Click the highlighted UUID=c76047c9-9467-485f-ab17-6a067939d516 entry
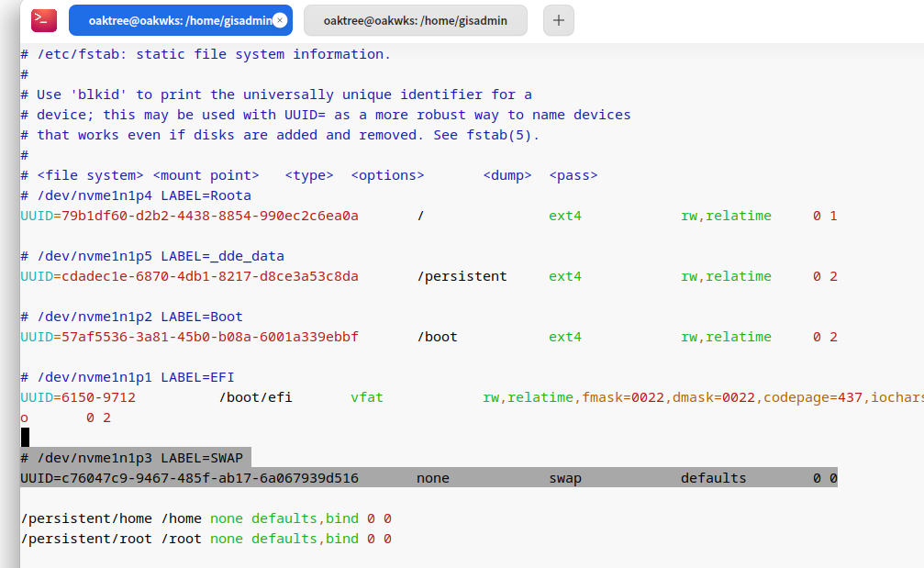Image resolution: width=924 pixels, height=568 pixels. click(x=189, y=478)
